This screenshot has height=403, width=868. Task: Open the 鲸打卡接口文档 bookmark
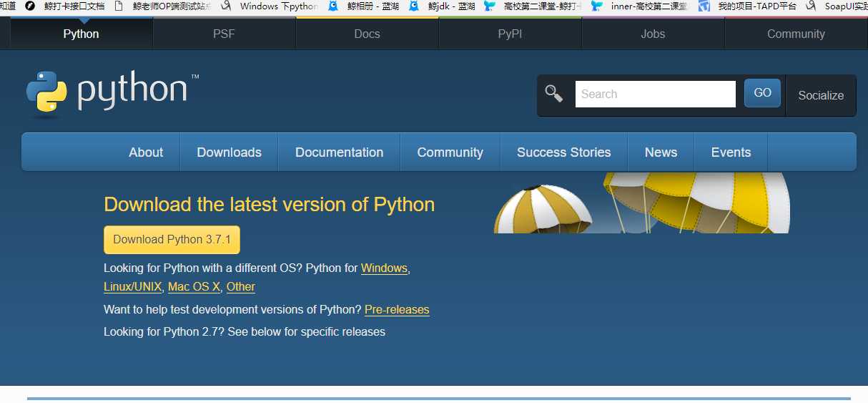click(x=65, y=6)
